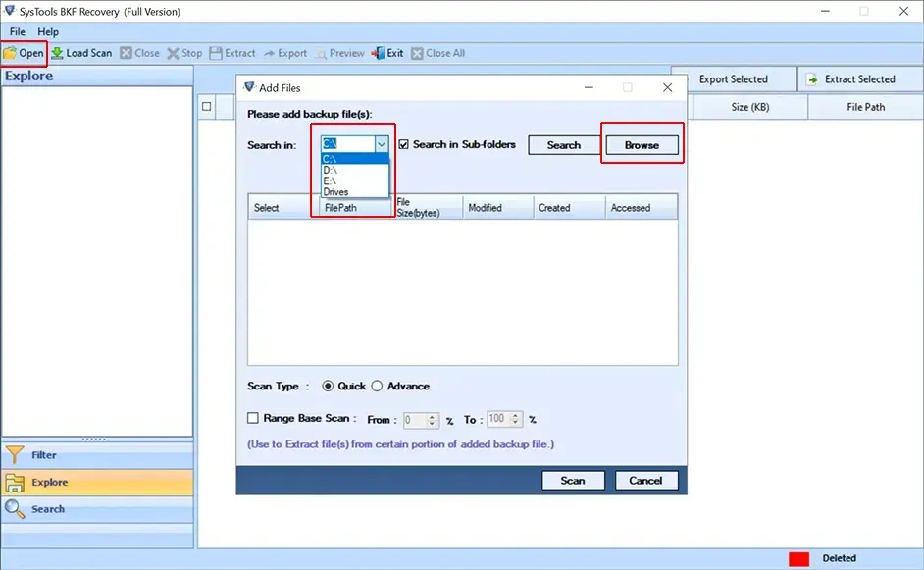Click the Stop toolbar icon

tap(173, 53)
